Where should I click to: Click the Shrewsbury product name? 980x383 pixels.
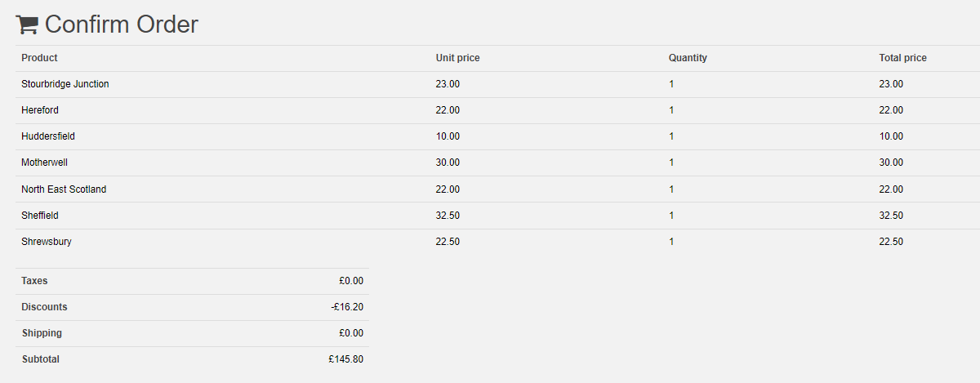pyautogui.click(x=47, y=242)
